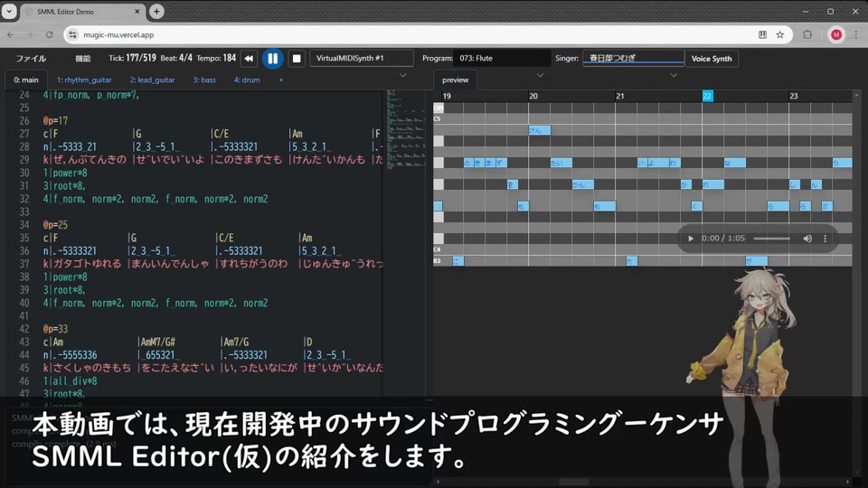This screenshot has width=868, height=488.
Task: Open the 機能 menu
Action: point(82,58)
